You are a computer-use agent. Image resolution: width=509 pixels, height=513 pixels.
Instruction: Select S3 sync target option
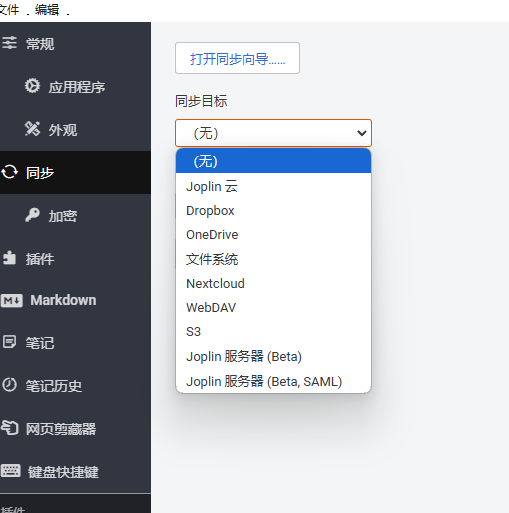tap(273, 332)
